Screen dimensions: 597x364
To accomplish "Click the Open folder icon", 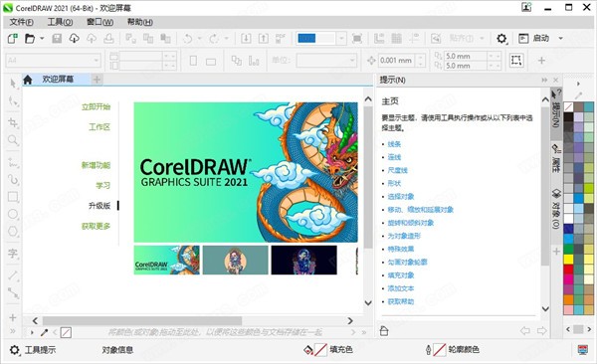I will point(30,39).
